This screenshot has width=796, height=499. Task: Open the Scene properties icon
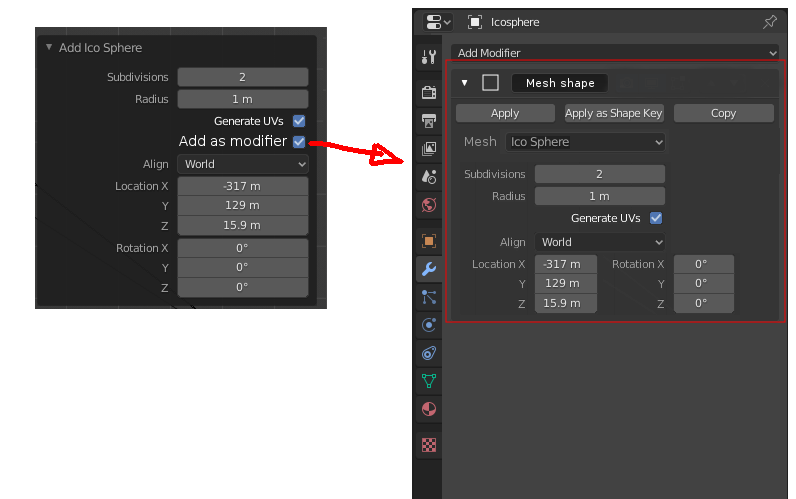click(x=429, y=177)
